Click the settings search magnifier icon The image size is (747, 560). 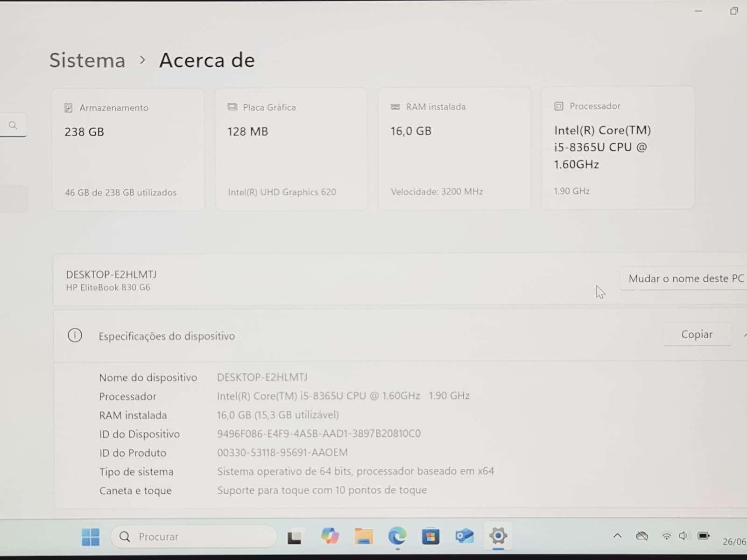coord(13,125)
